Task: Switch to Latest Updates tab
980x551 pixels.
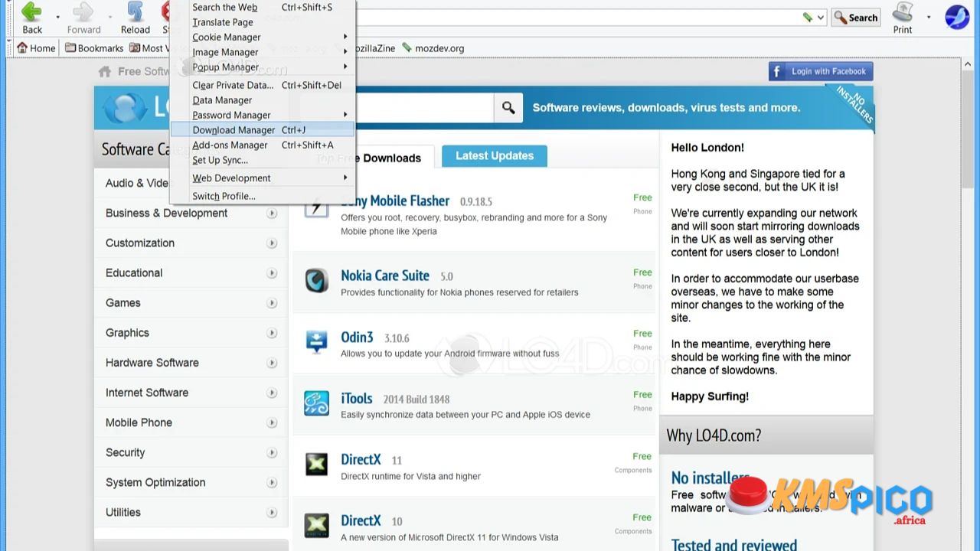Action: (x=495, y=155)
